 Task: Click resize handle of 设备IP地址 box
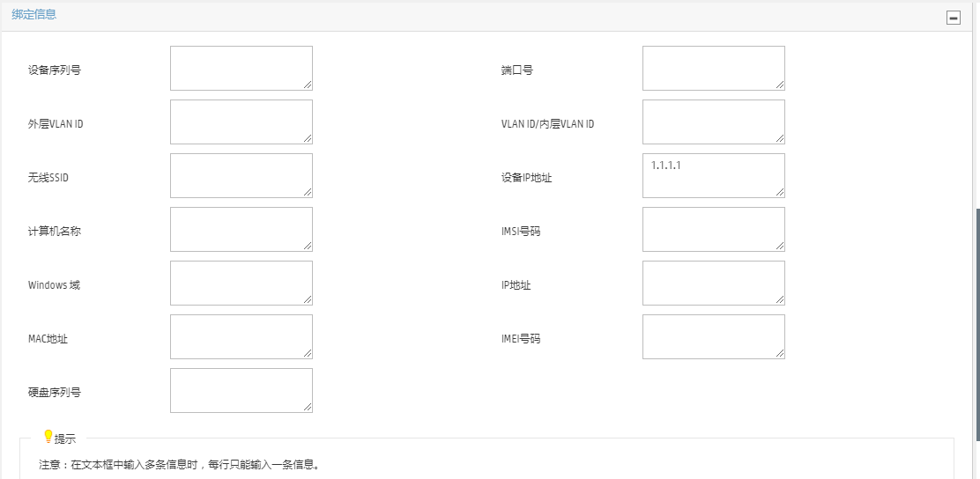point(780,192)
